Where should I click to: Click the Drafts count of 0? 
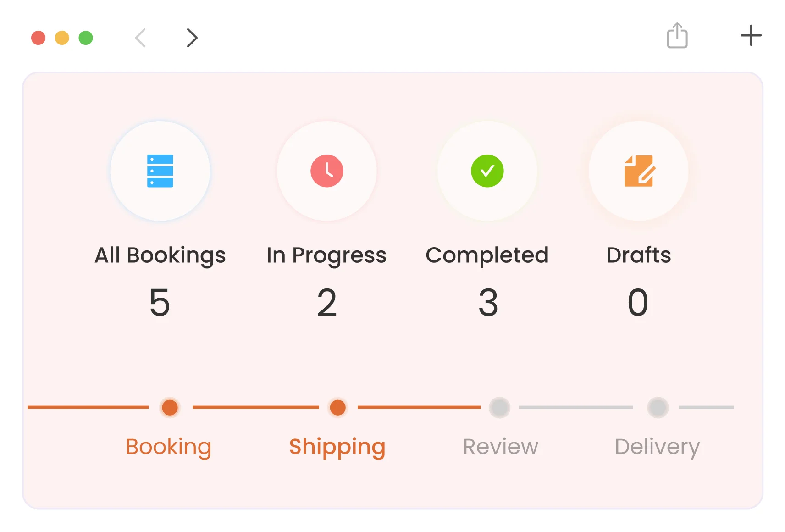[638, 303]
